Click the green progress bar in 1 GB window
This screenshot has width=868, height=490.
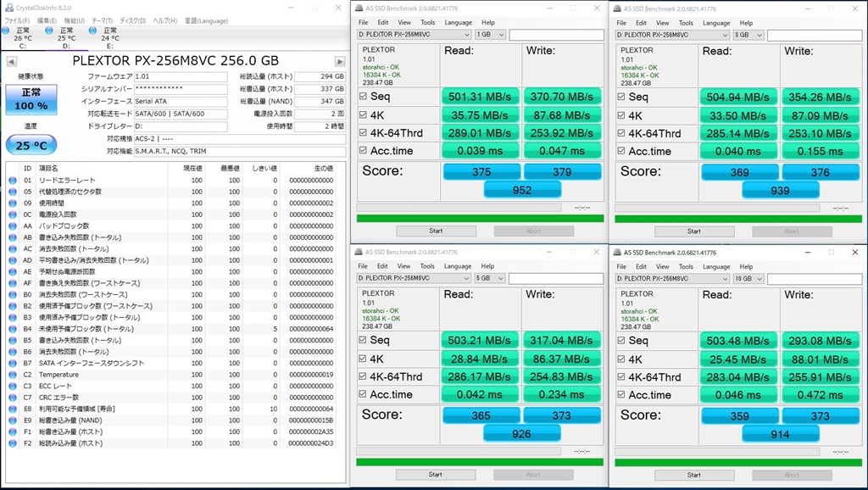(480, 218)
